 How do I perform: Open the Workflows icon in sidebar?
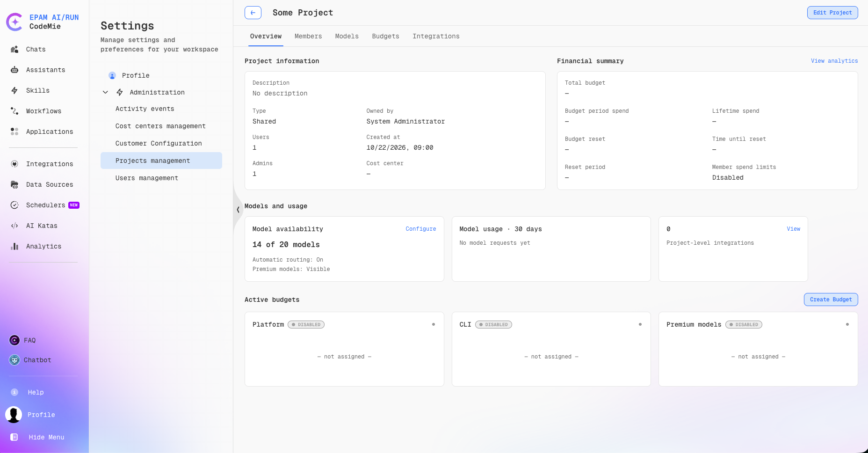14,111
